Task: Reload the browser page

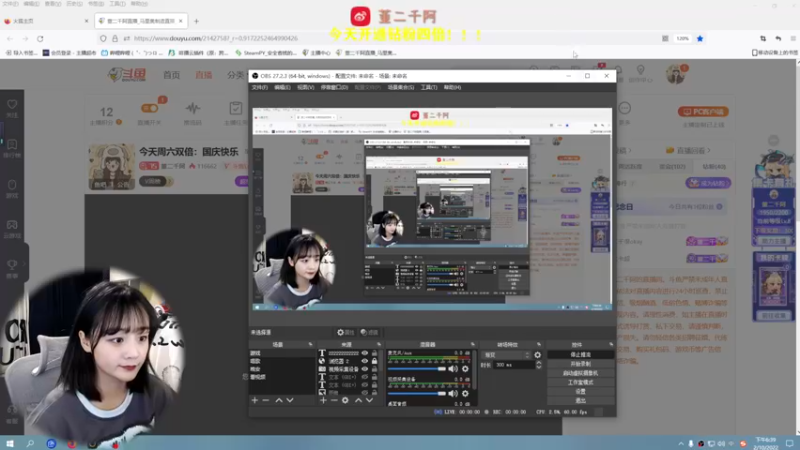Action: click(40, 38)
